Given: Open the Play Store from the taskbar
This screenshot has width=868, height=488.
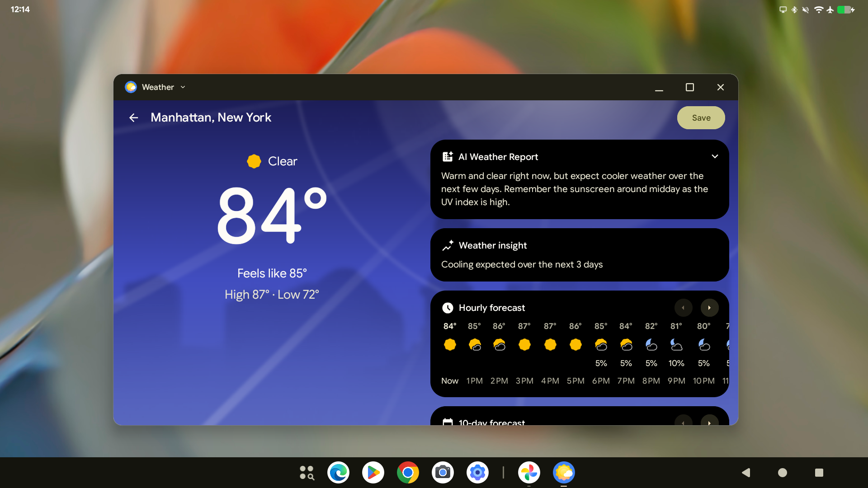Looking at the screenshot, I should pos(373,473).
